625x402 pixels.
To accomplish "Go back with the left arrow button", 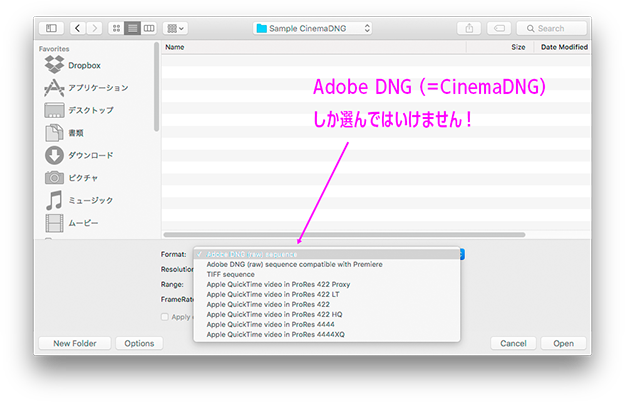I will [78, 28].
